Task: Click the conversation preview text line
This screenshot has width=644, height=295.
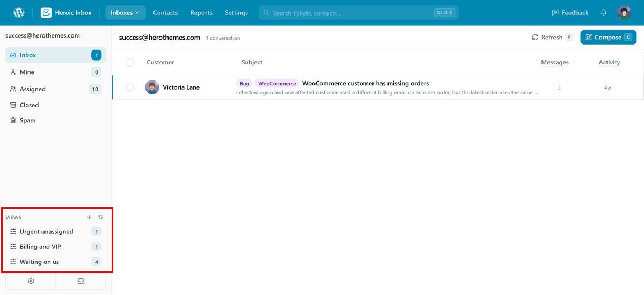Action: [387, 92]
